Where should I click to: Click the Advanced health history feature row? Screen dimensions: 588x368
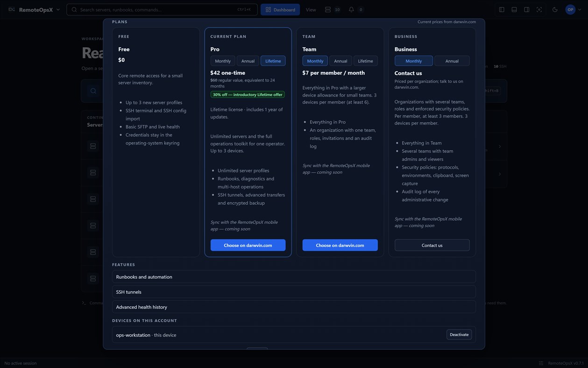[x=294, y=307]
